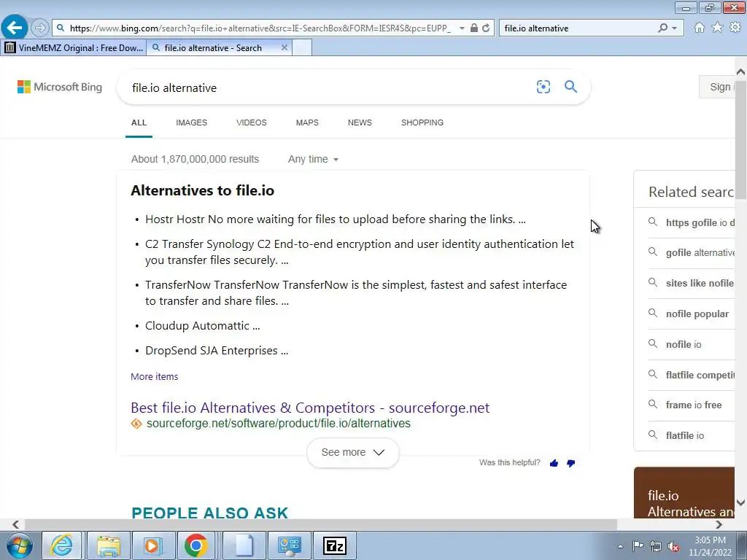Viewport: 747px width, 560px height.
Task: Click the horizontal scrollbar thumb
Action: (321, 524)
